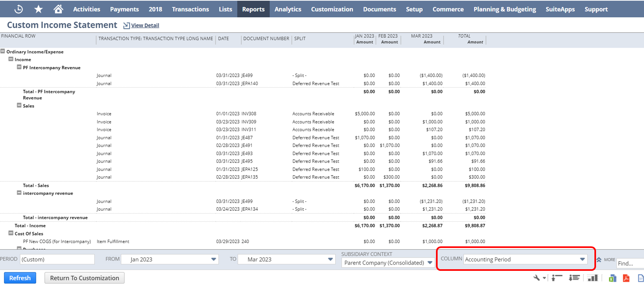Viewport: 644px width, 285px height.
Task: Click document number JE495
Action: pos(247,161)
